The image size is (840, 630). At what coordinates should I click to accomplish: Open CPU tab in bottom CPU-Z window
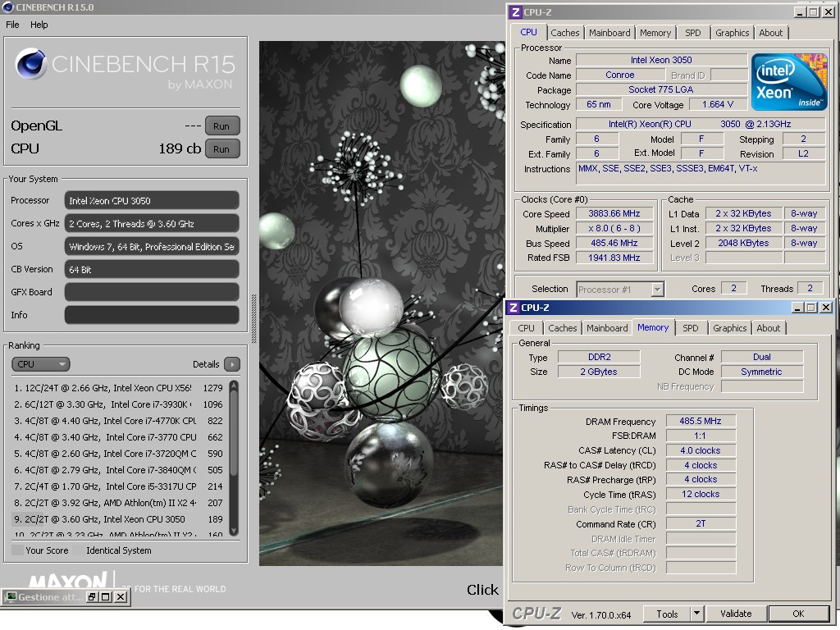pos(526,328)
